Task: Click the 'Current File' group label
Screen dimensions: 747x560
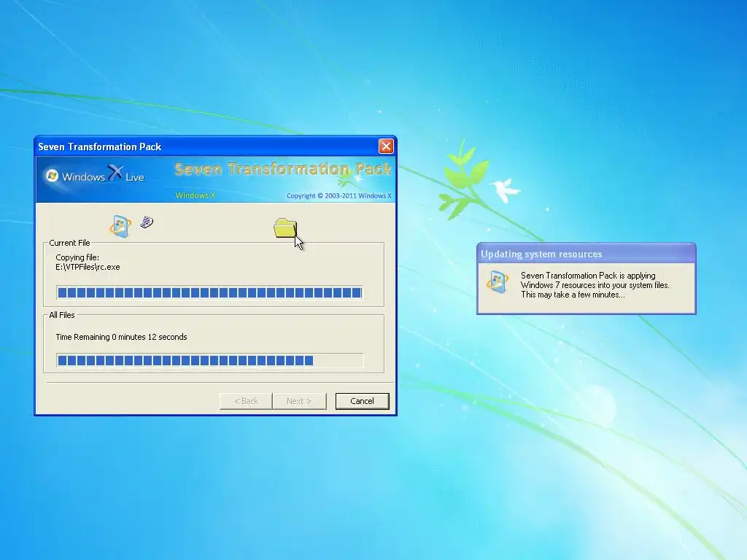Action: click(69, 243)
